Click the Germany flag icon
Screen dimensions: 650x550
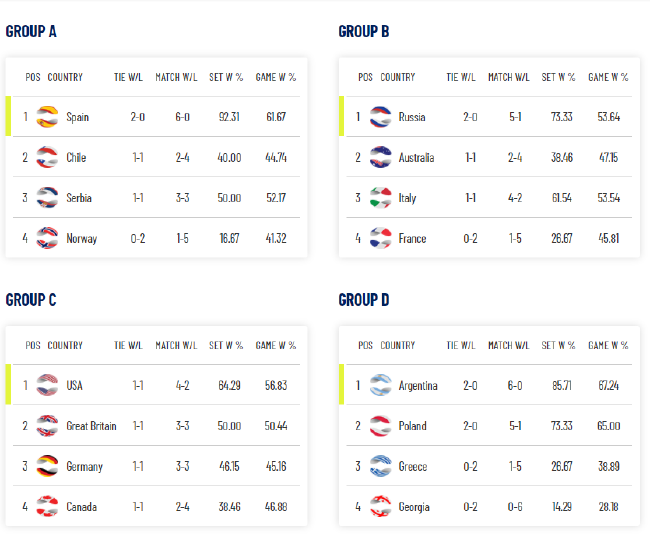click(x=47, y=466)
